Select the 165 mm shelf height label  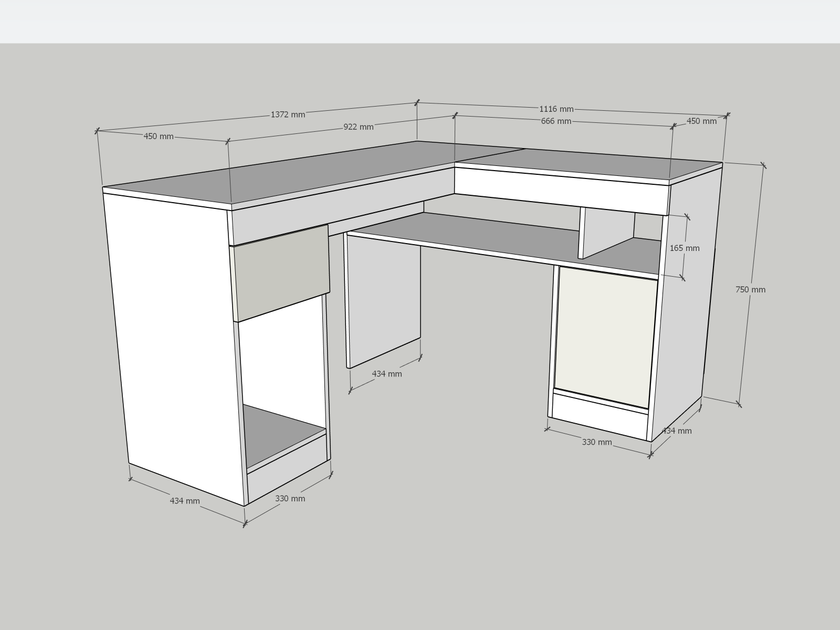pyautogui.click(x=685, y=248)
